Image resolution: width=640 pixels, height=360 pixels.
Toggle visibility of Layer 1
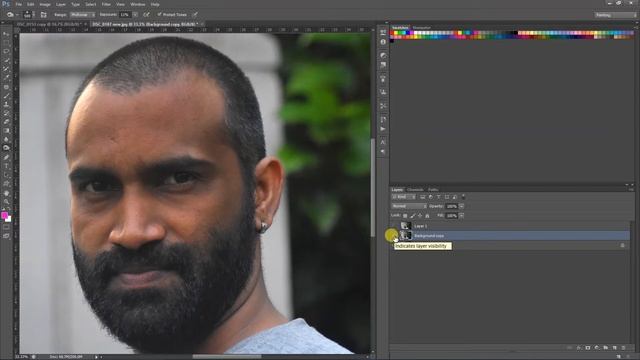[394, 226]
